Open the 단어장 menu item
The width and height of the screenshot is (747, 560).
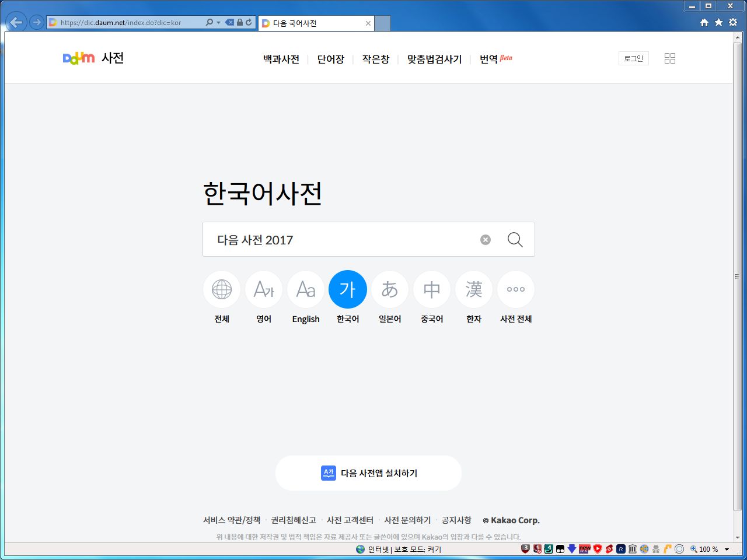(x=331, y=59)
